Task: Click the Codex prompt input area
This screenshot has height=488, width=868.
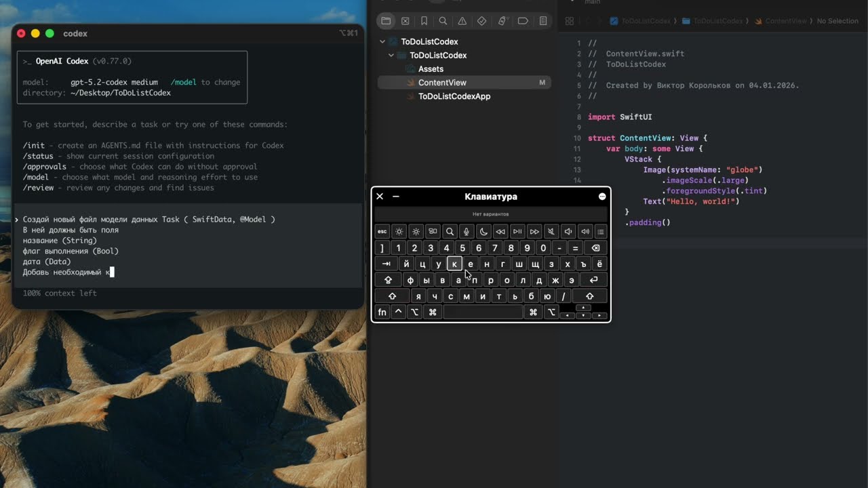Action: pos(188,245)
